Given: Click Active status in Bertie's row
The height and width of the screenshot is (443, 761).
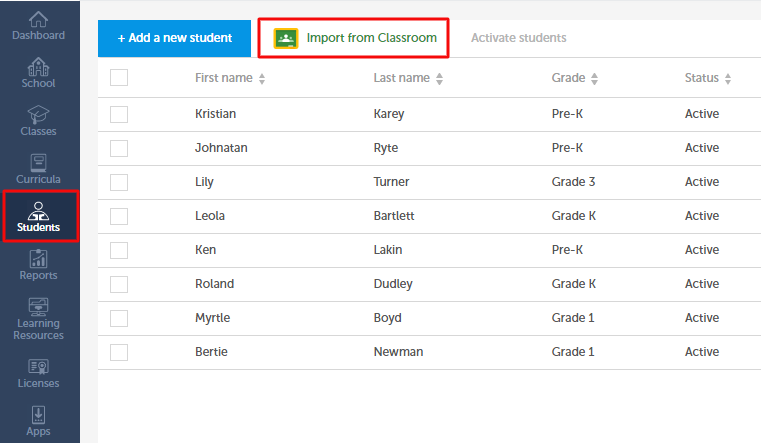Looking at the screenshot, I should (702, 352).
